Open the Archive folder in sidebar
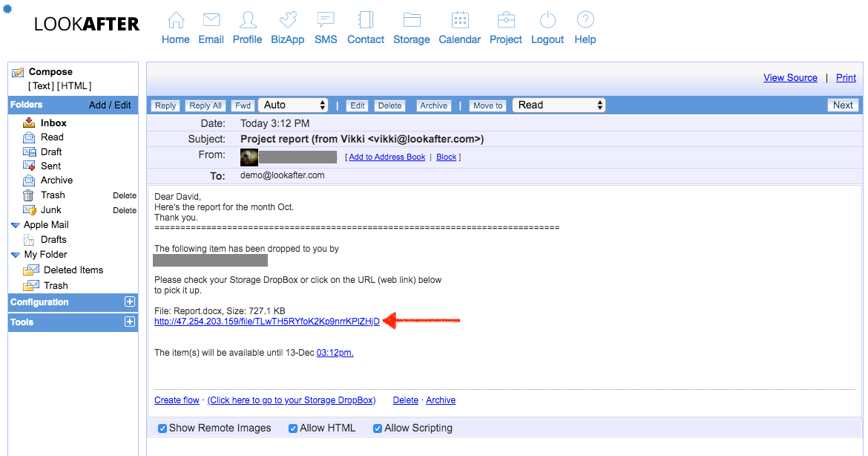 (56, 180)
